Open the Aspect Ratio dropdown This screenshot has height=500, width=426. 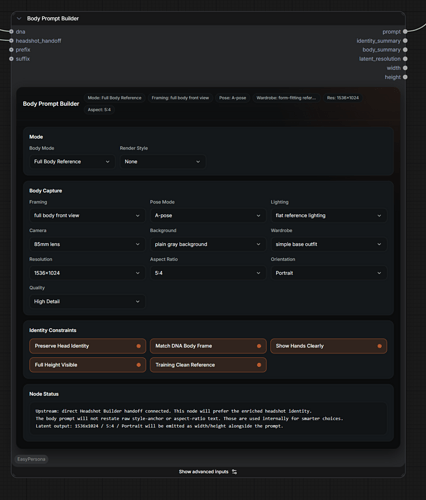pos(208,273)
